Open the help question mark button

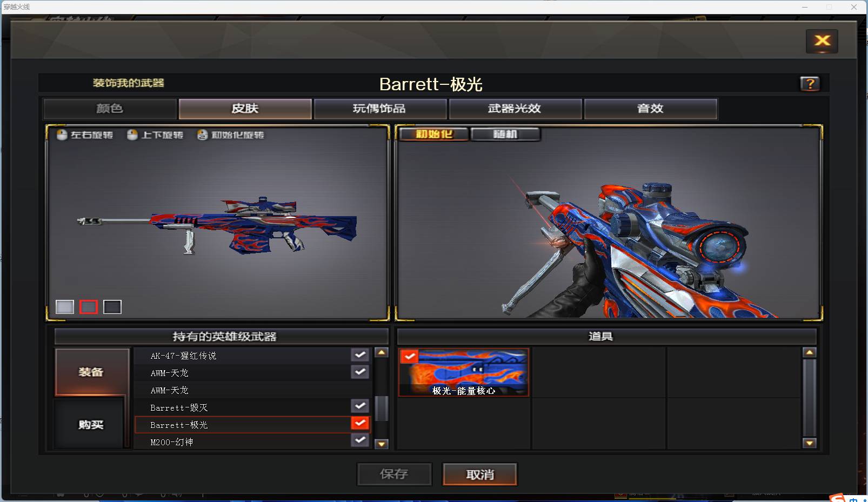810,84
